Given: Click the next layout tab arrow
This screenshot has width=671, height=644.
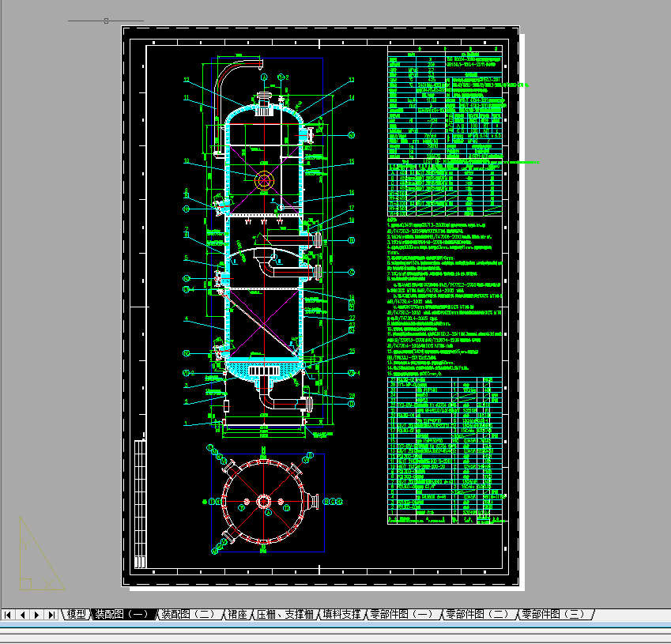Looking at the screenshot, I should tap(36, 615).
